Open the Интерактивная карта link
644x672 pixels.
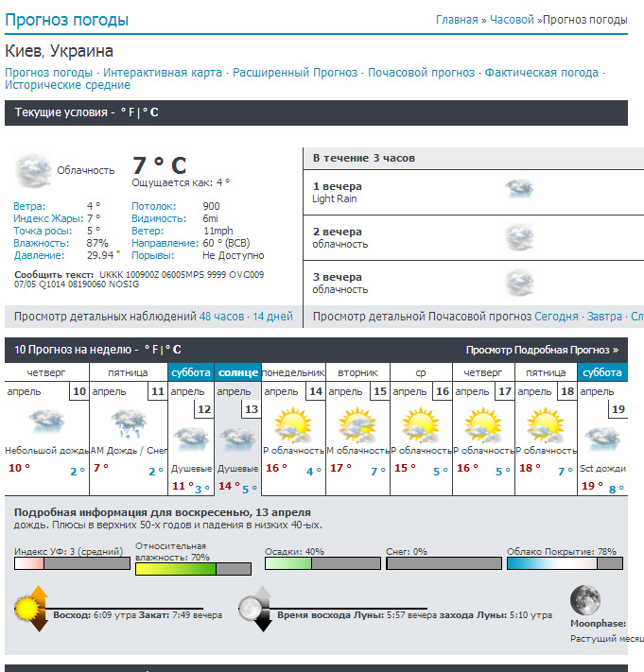coord(163,73)
